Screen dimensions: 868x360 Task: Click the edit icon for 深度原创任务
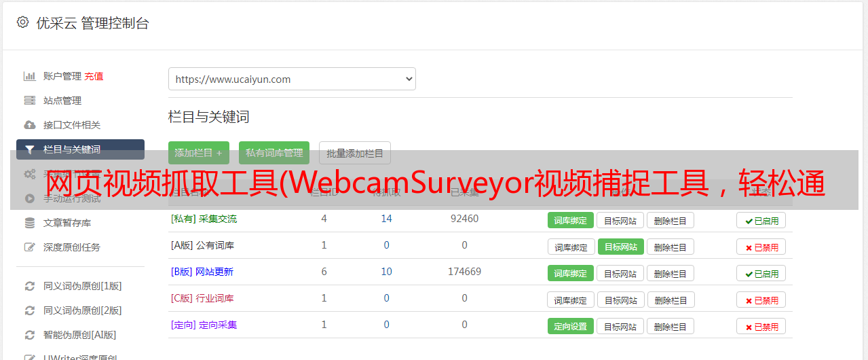29,247
